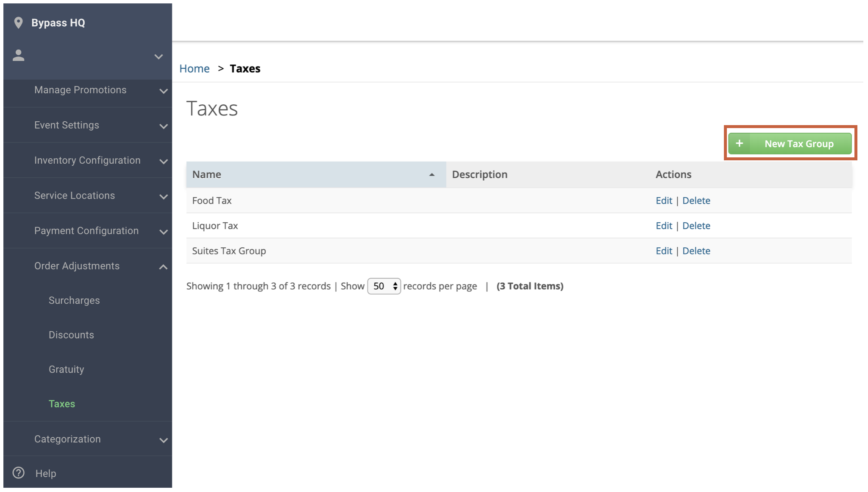Expand the user account chevron
The height and width of the screenshot is (492, 868).
[x=159, y=56]
